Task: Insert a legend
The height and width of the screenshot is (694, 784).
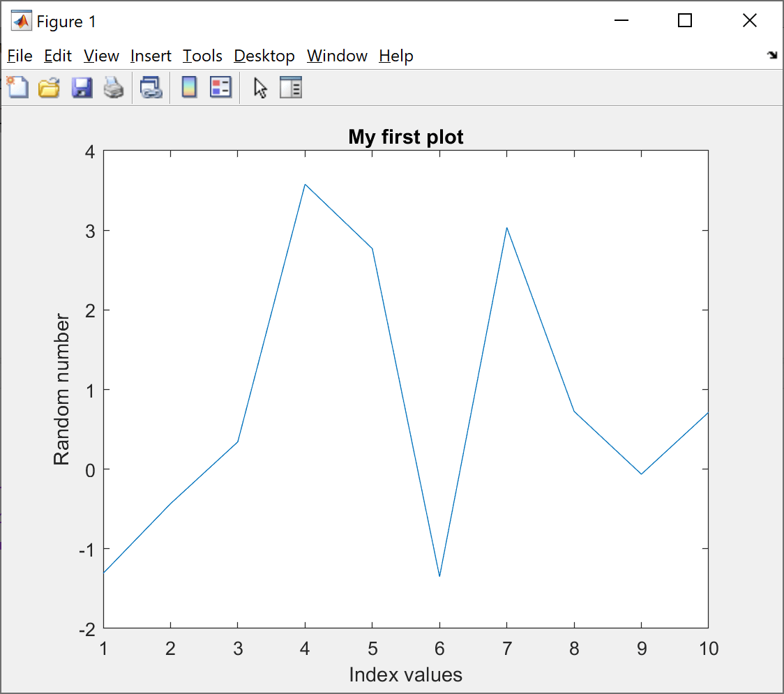Action: [x=220, y=87]
